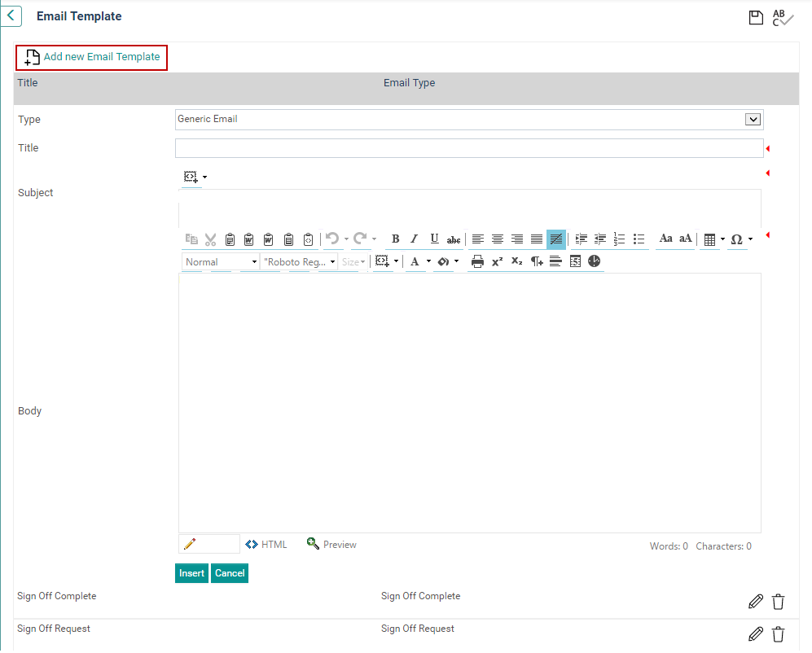Screen dimensions: 812x653
Task: Insert a numbered list
Action: tap(619, 239)
